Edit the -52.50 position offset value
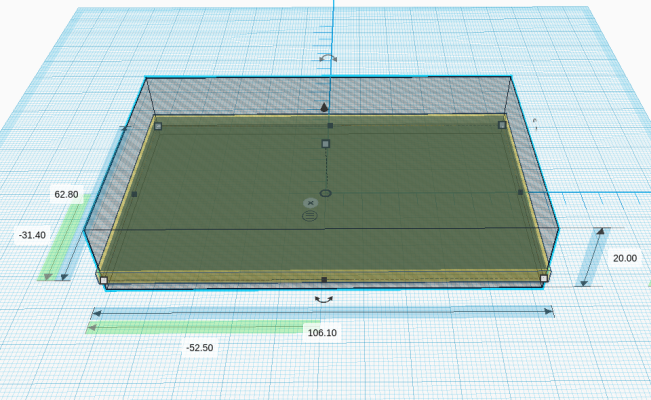 (x=199, y=348)
